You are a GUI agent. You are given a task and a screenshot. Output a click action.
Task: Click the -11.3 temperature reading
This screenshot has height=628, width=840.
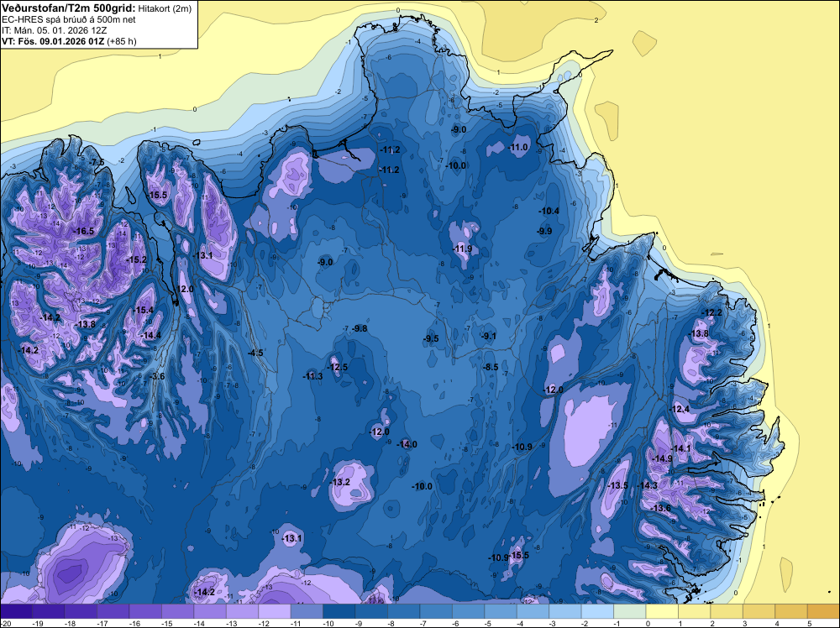(312, 376)
